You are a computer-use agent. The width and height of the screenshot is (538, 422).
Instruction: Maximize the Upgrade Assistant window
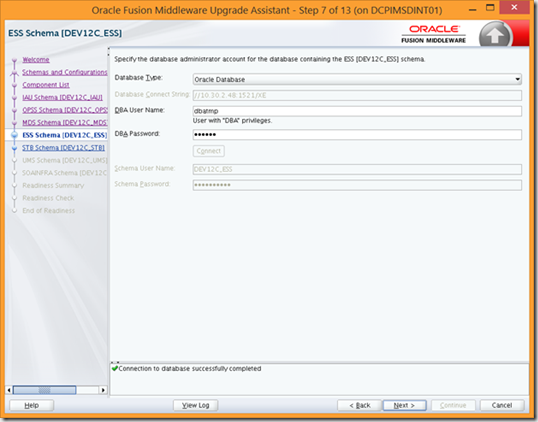coord(490,8)
